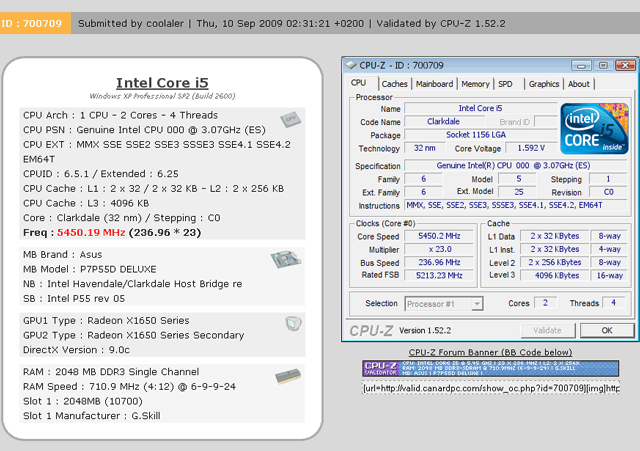Click the GPU2 Type Radeon X1650 Secondary line
640x451 pixels.
133,335
